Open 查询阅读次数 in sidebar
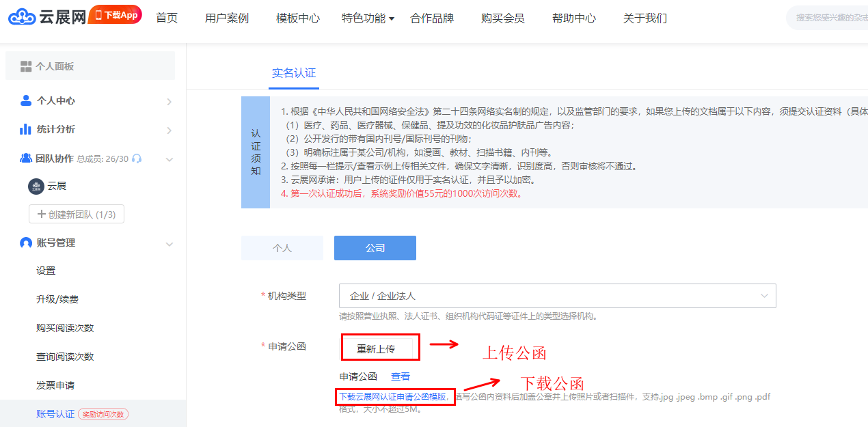868x427 pixels. [x=65, y=357]
